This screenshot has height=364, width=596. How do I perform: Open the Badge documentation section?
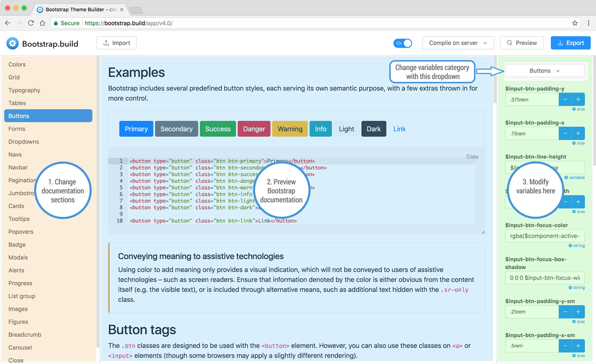(x=17, y=245)
